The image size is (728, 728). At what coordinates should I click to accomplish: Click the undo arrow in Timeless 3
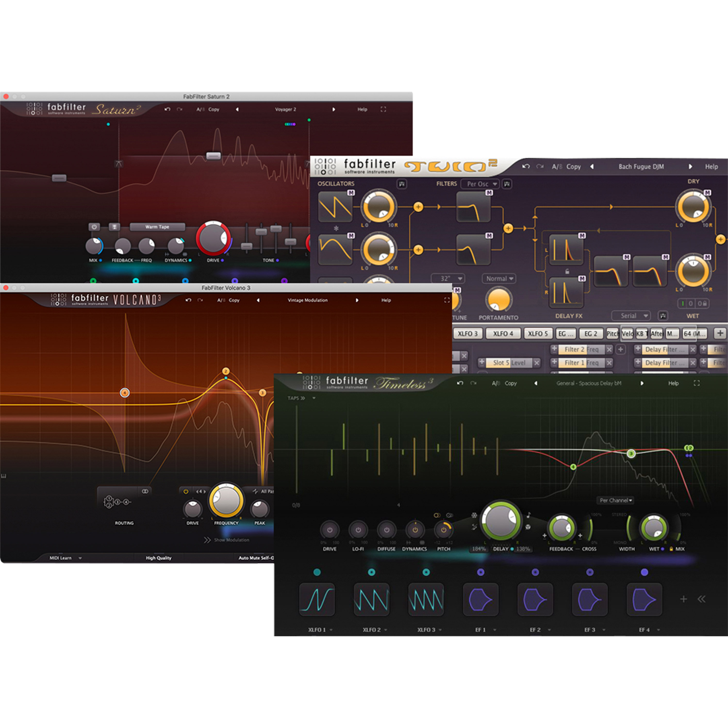click(460, 383)
